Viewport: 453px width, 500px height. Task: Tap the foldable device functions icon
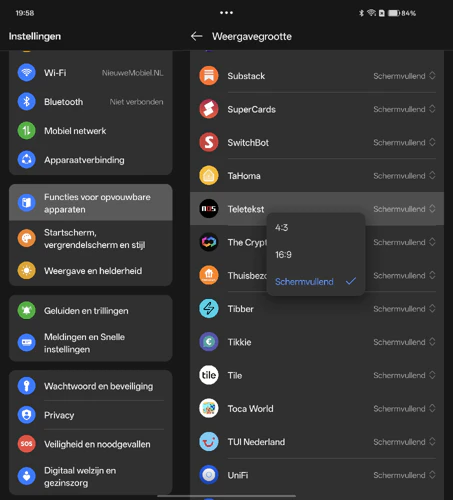click(27, 203)
